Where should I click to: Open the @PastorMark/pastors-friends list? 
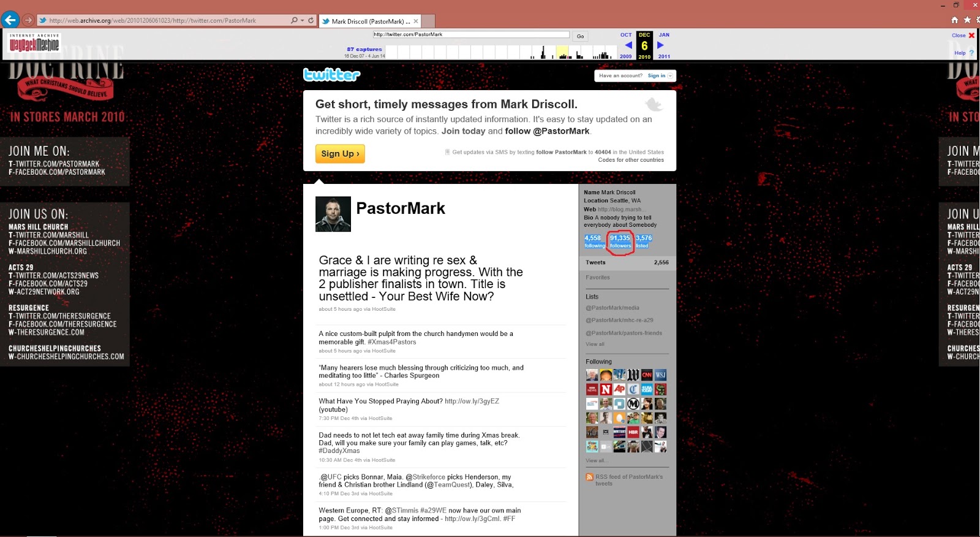coord(624,333)
